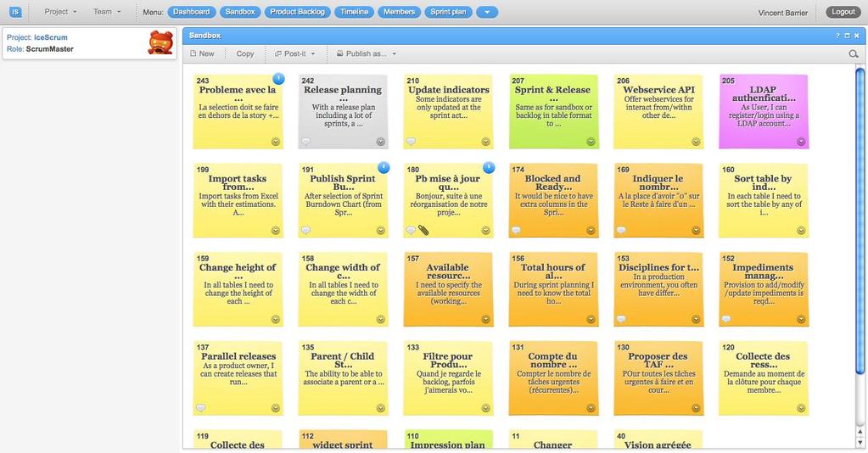This screenshot has height=453, width=868.
Task: Open the menu arrow on story 199
Action: [276, 231]
